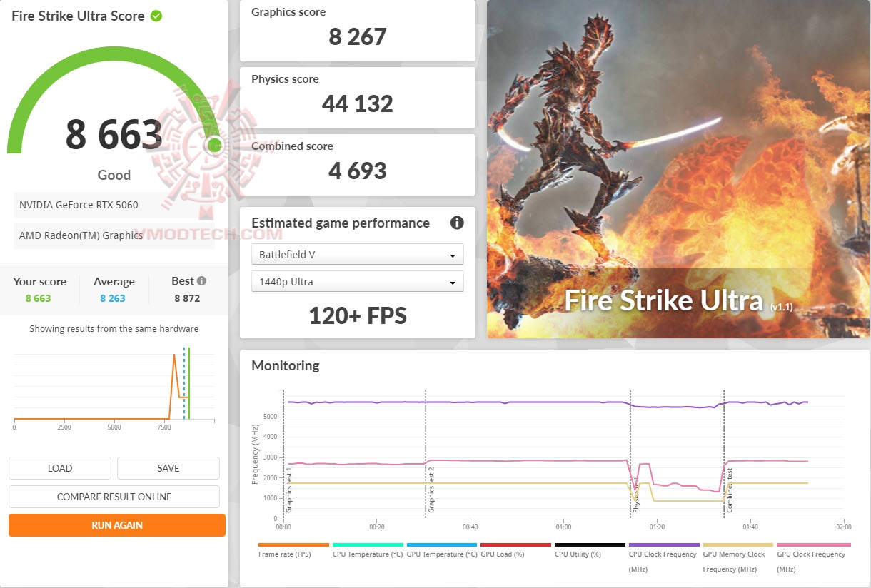
Task: Toggle GPU Temperature legend swatch
Action: click(442, 544)
